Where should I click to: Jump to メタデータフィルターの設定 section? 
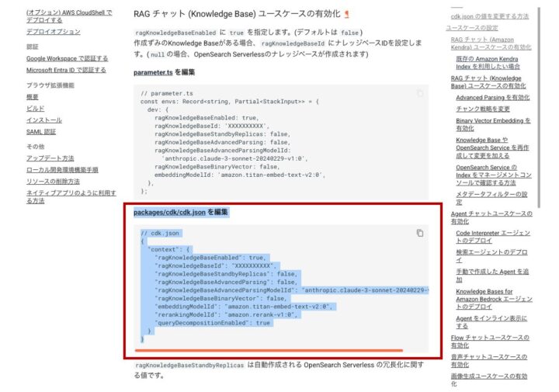[x=491, y=198]
